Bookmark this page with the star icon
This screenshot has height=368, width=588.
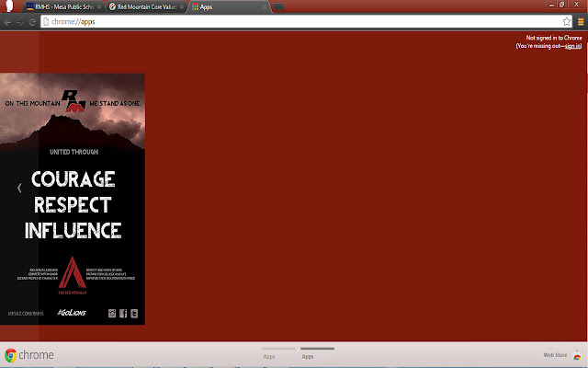(x=566, y=22)
